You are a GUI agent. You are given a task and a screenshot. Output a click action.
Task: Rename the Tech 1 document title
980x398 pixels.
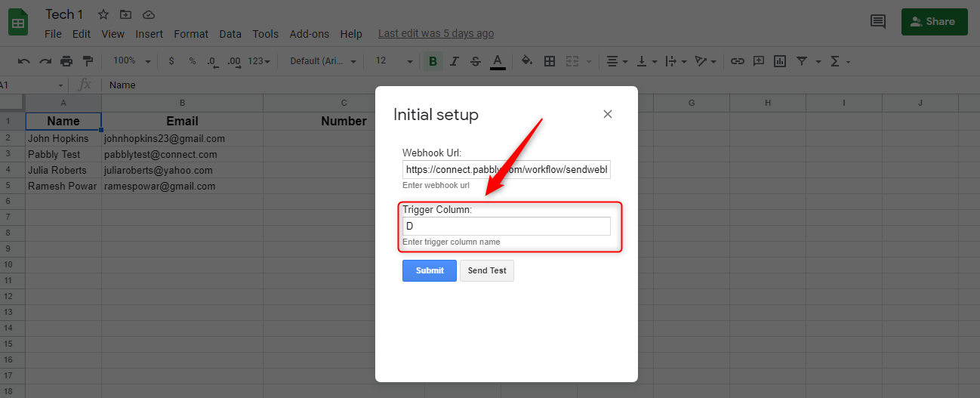pyautogui.click(x=64, y=14)
